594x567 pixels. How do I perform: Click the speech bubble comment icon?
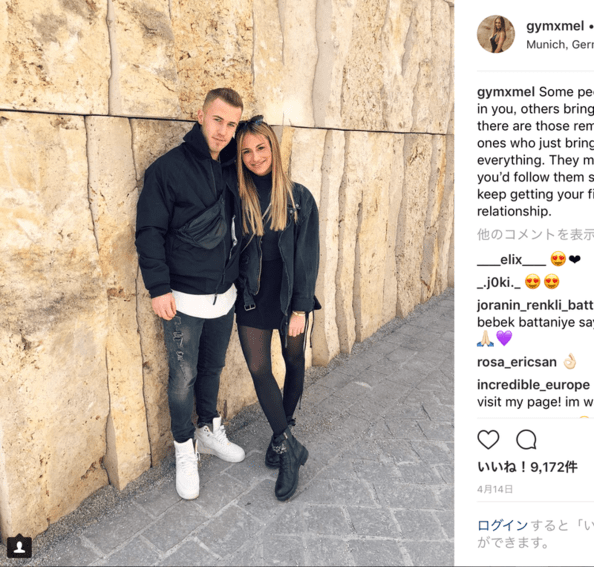[526, 440]
